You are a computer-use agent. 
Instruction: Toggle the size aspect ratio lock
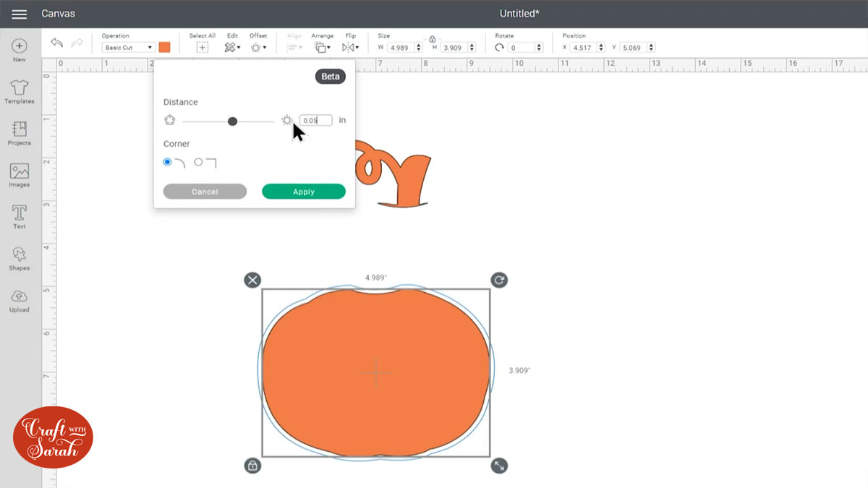pos(432,39)
